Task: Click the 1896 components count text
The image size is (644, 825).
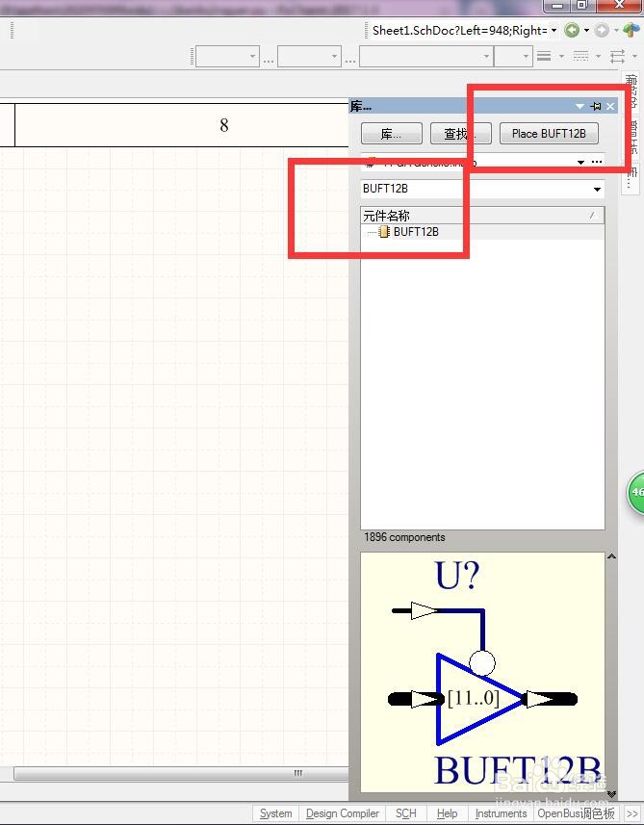Action: point(404,537)
